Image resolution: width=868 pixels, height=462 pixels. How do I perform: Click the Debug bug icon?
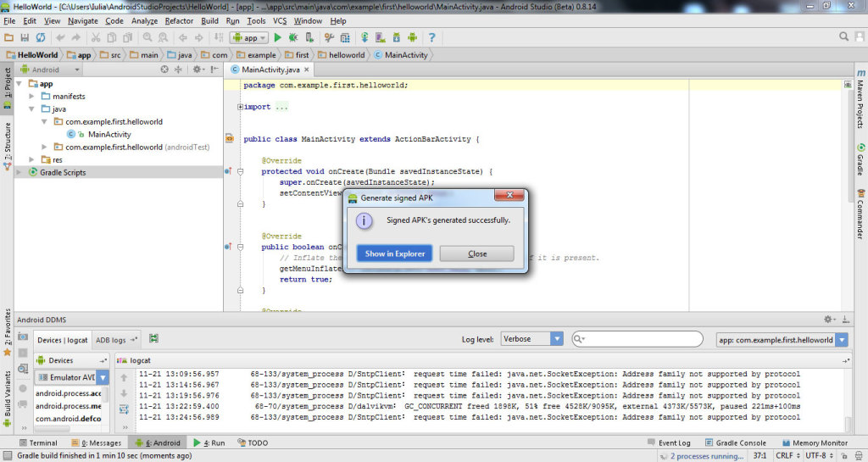293,37
